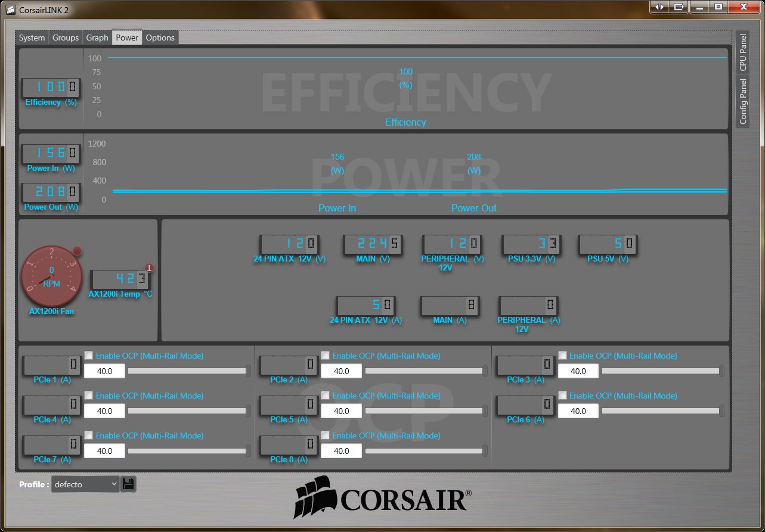Screen dimensions: 765x532
Task: Click the title bar icon with a box and arrow
Action: [679, 7]
